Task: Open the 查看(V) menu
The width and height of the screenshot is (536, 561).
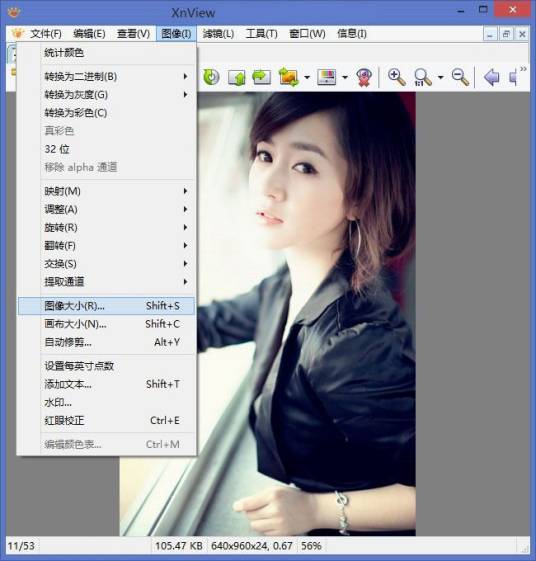Action: [133, 34]
